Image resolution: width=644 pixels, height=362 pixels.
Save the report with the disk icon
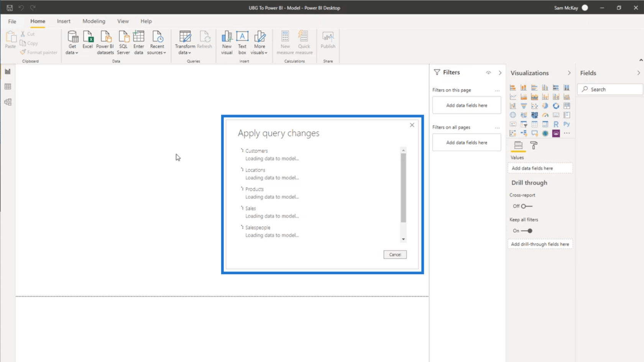(10, 8)
